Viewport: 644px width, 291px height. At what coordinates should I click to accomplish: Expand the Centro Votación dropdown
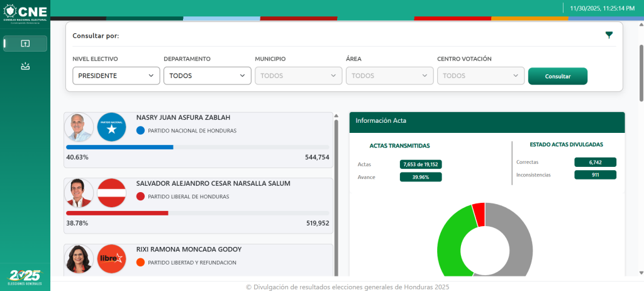(481, 76)
